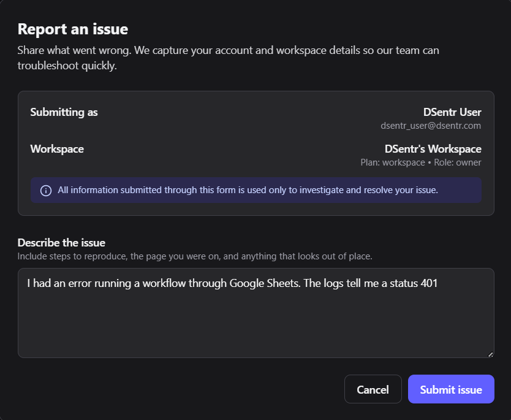Click the 'DSentr's Workspace' name
The image size is (511, 420).
tap(433, 149)
